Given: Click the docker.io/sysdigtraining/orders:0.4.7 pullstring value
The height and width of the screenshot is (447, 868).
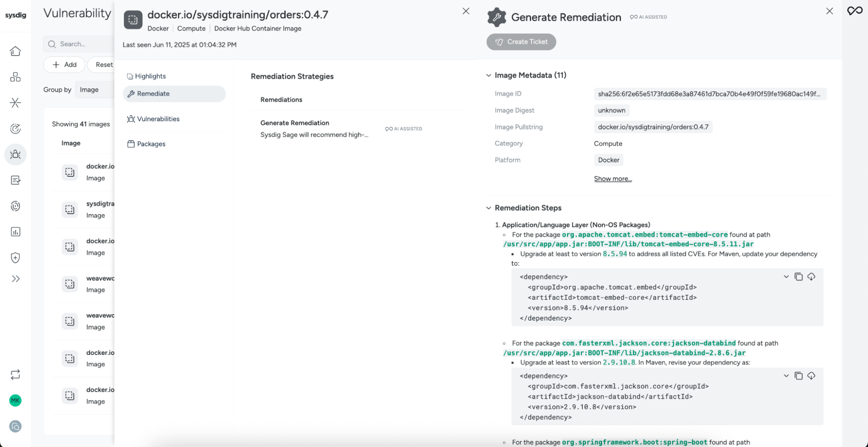Looking at the screenshot, I should [x=653, y=127].
